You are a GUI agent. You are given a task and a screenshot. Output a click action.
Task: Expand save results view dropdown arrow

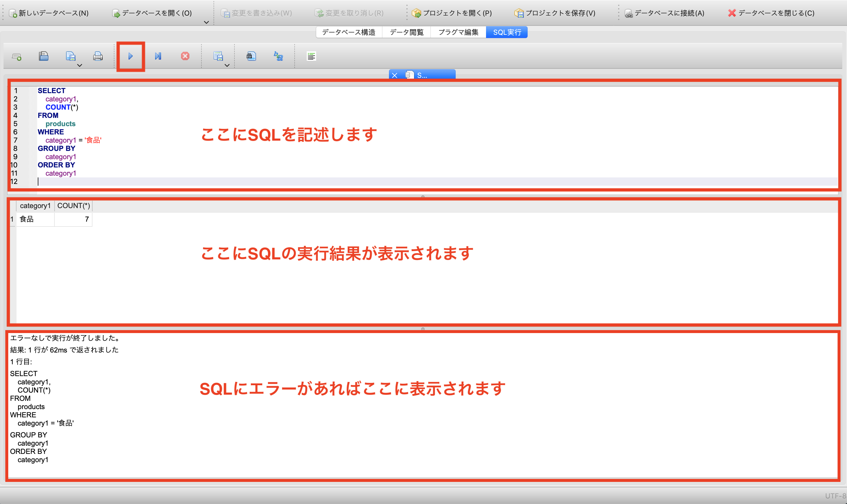click(x=227, y=65)
